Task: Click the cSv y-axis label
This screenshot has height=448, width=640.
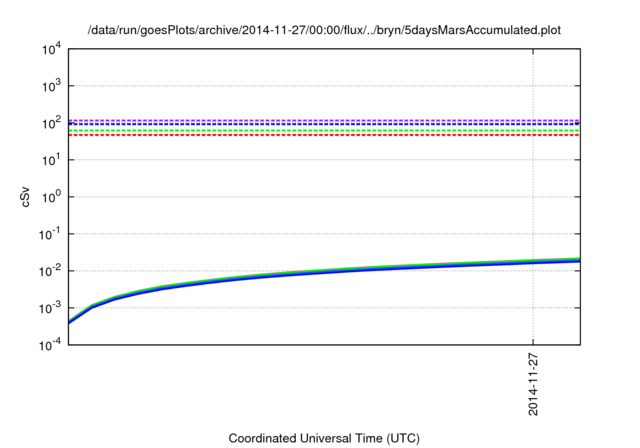Action: (25, 197)
